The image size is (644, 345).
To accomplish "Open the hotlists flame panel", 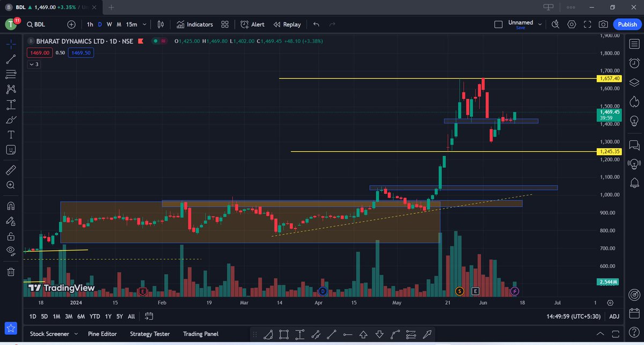I will pos(634,102).
